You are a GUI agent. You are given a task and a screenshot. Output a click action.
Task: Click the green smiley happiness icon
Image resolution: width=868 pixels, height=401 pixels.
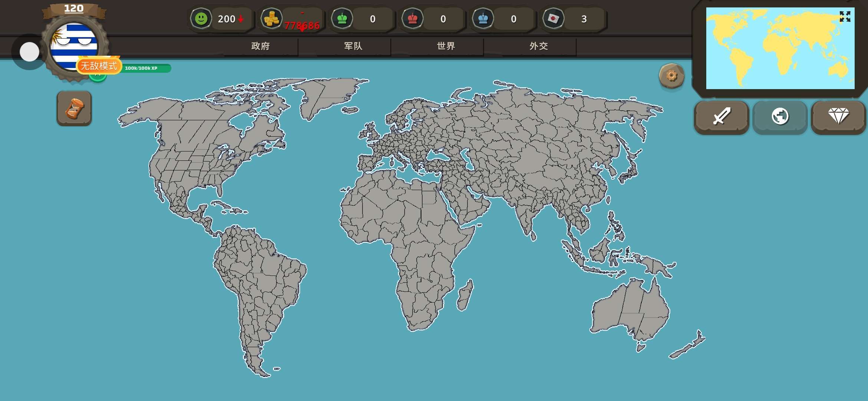coord(201,19)
